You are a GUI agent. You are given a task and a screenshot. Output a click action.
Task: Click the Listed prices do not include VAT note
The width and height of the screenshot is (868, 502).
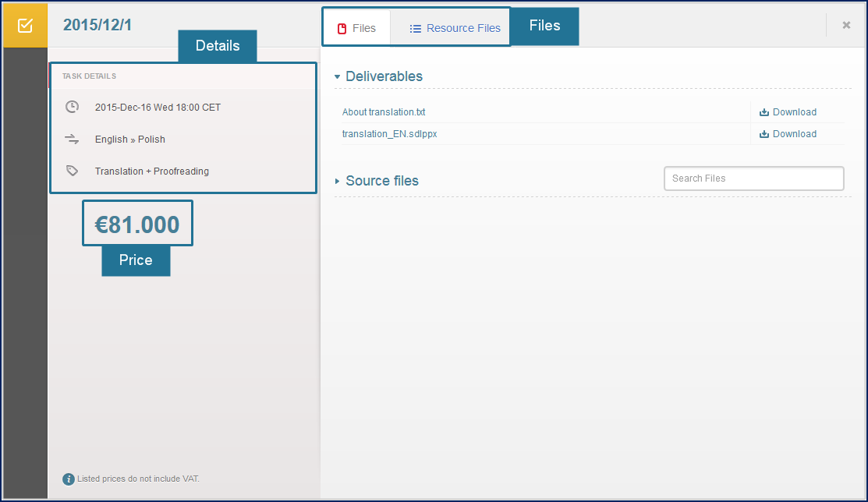138,479
